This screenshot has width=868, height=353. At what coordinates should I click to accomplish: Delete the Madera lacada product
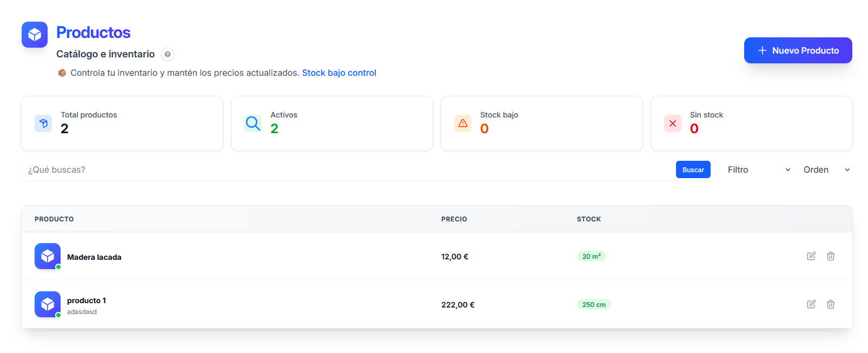point(831,256)
